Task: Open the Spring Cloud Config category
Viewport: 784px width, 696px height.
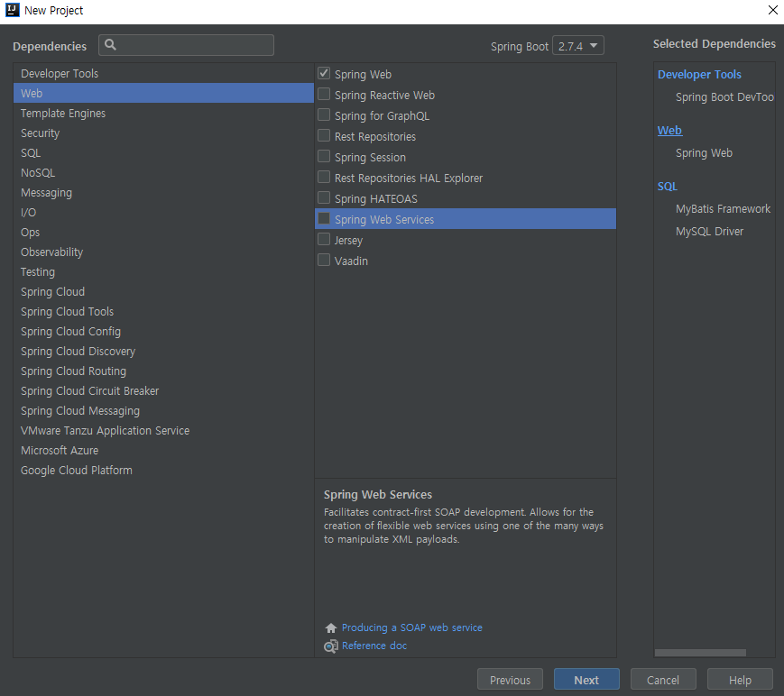Action: coord(163,331)
